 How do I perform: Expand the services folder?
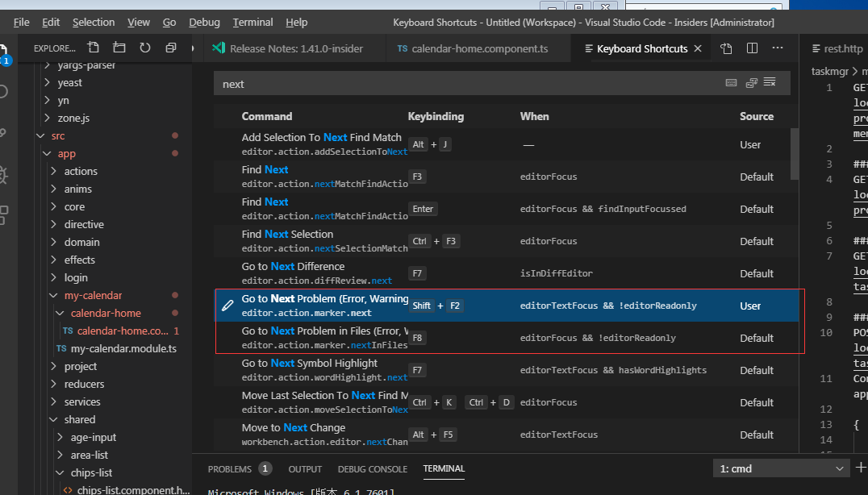point(82,401)
